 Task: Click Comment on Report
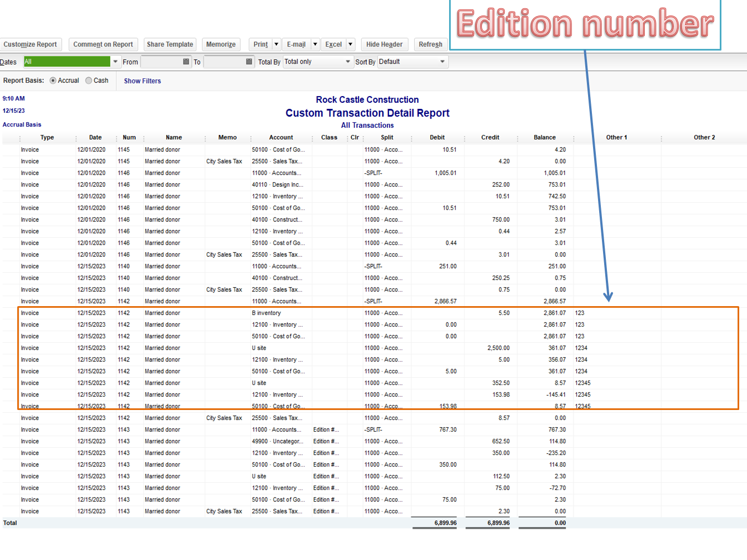[103, 44]
